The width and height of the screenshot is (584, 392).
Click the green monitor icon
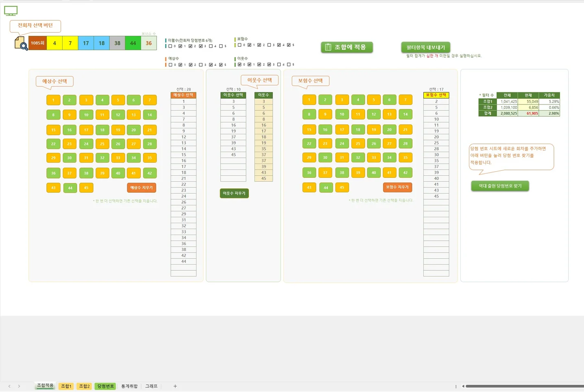pos(11,11)
